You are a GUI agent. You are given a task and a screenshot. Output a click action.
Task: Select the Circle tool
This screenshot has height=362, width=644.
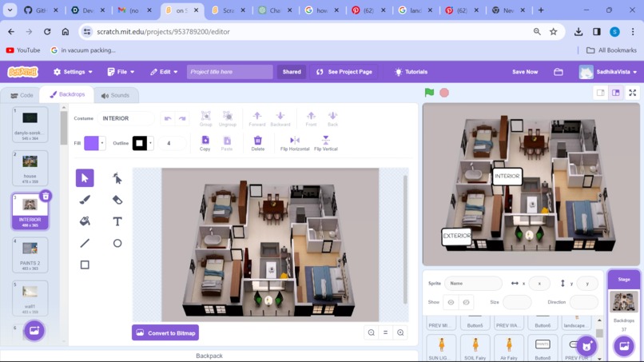click(x=117, y=243)
